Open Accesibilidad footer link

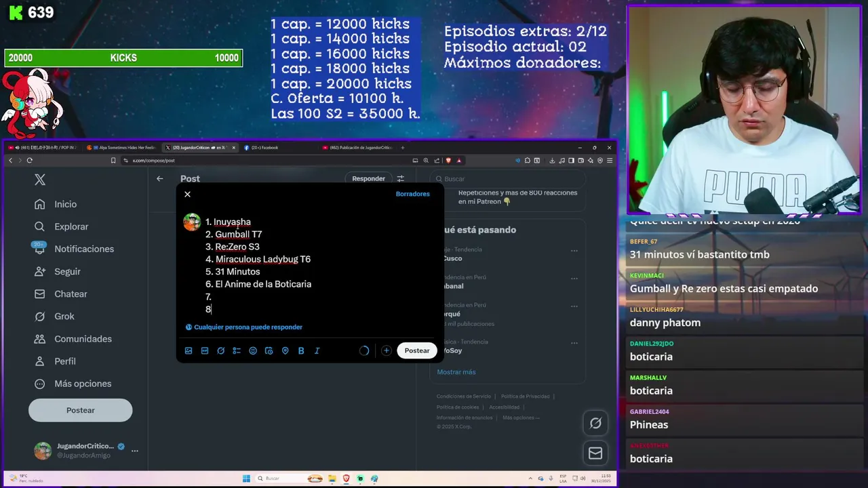(x=504, y=407)
